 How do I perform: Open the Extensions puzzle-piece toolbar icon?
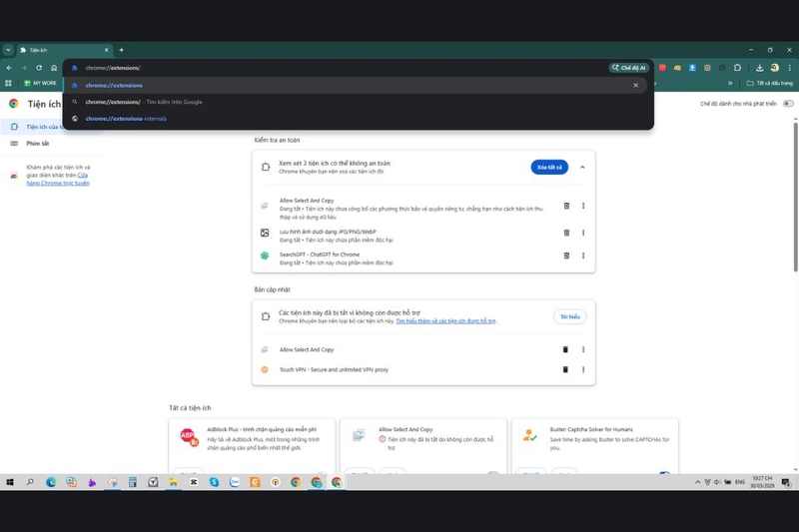coord(737,68)
